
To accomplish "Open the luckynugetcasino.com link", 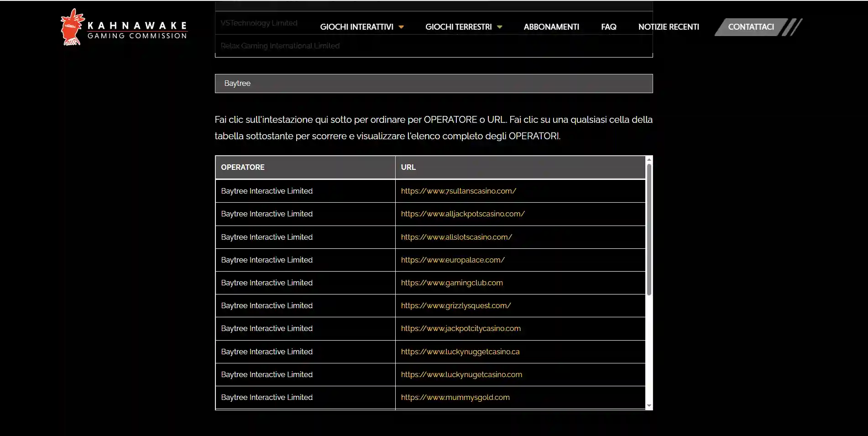I will pos(461,374).
